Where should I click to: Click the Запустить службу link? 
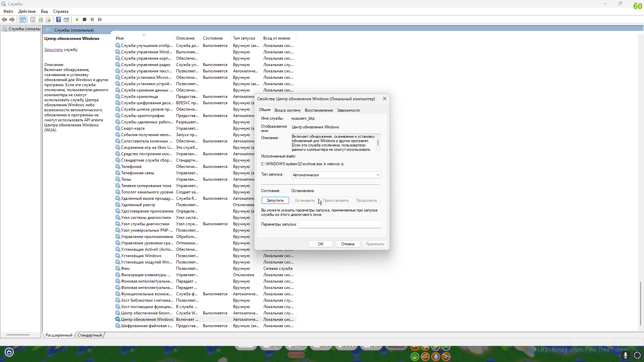click(53, 50)
